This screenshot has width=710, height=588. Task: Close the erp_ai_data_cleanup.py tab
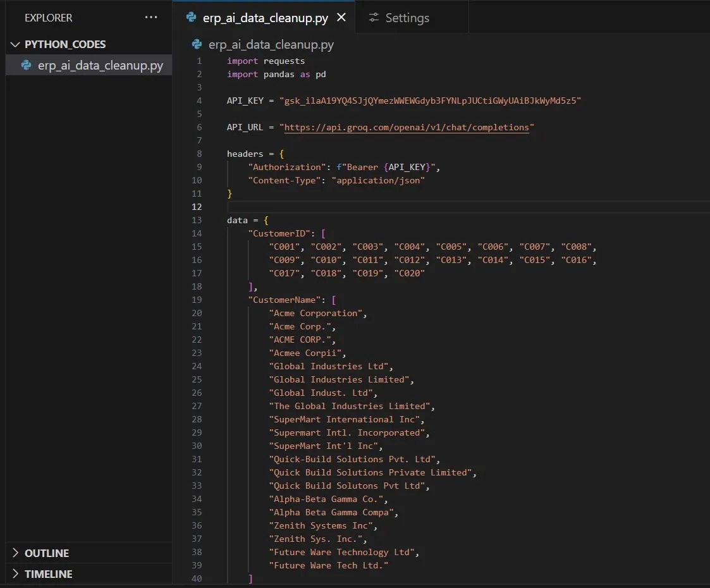[341, 18]
